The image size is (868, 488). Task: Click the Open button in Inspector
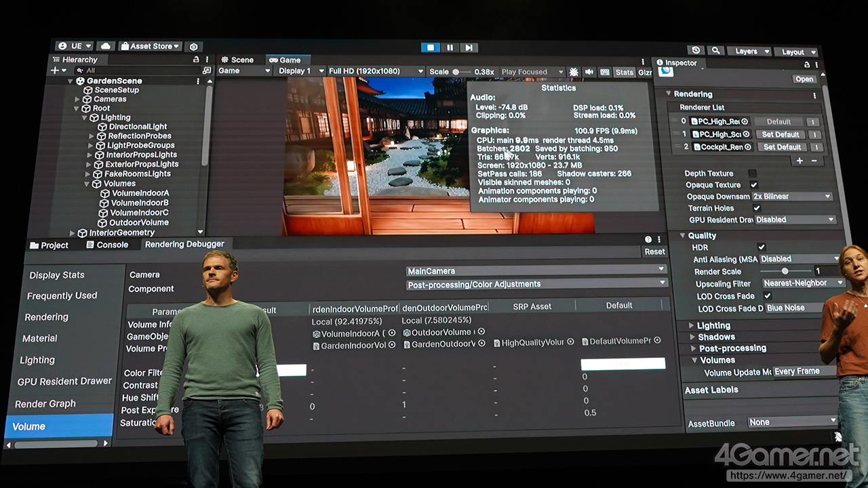(x=804, y=79)
